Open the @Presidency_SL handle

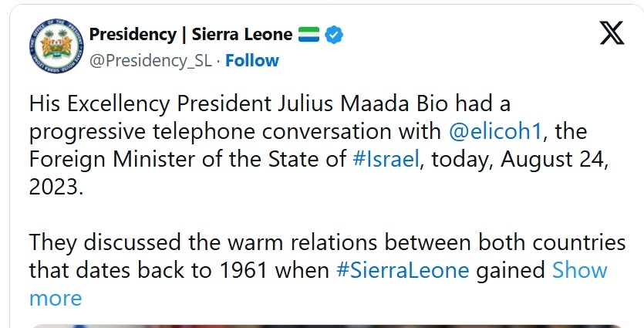point(150,61)
